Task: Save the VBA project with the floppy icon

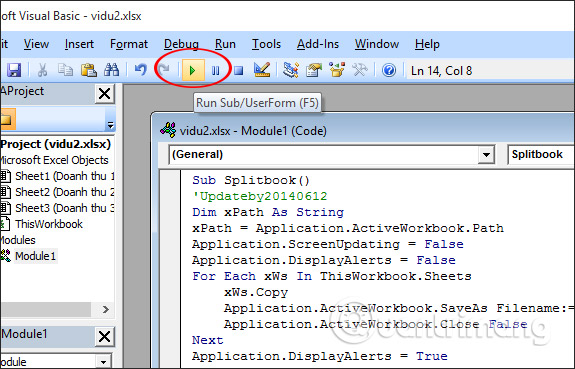Action: [x=14, y=70]
